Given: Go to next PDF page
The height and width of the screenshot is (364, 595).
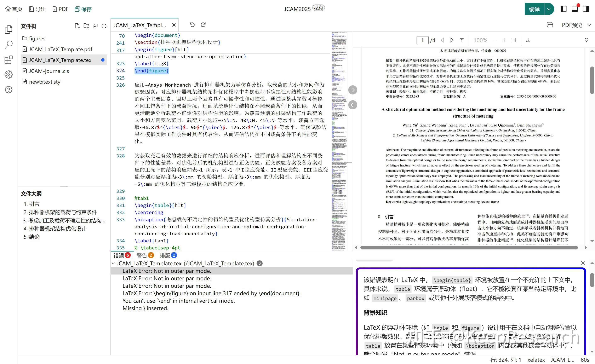Looking at the screenshot, I should 452,40.
